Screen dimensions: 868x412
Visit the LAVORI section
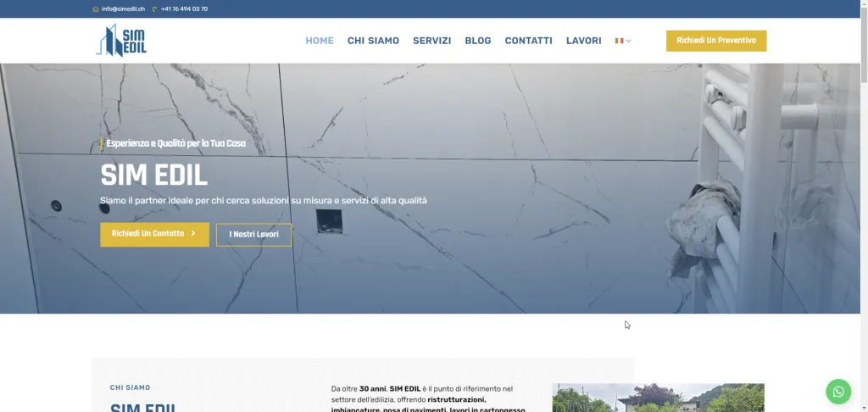point(583,41)
